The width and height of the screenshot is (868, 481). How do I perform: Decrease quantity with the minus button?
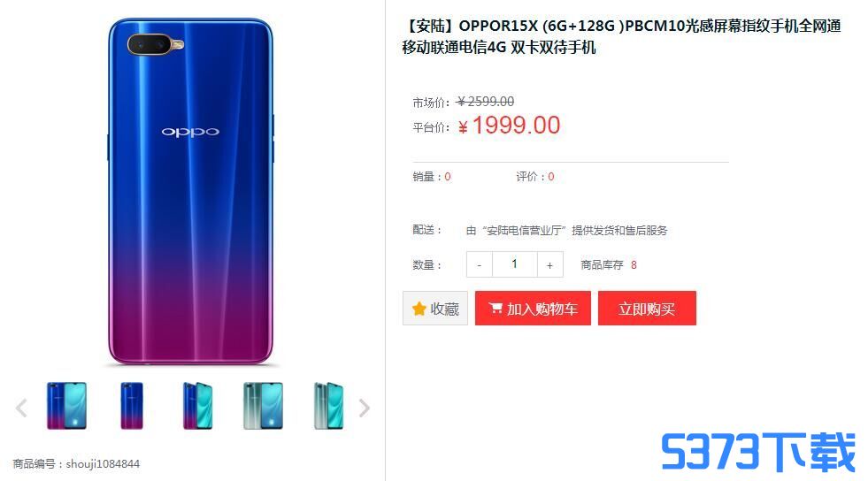pyautogui.click(x=480, y=265)
